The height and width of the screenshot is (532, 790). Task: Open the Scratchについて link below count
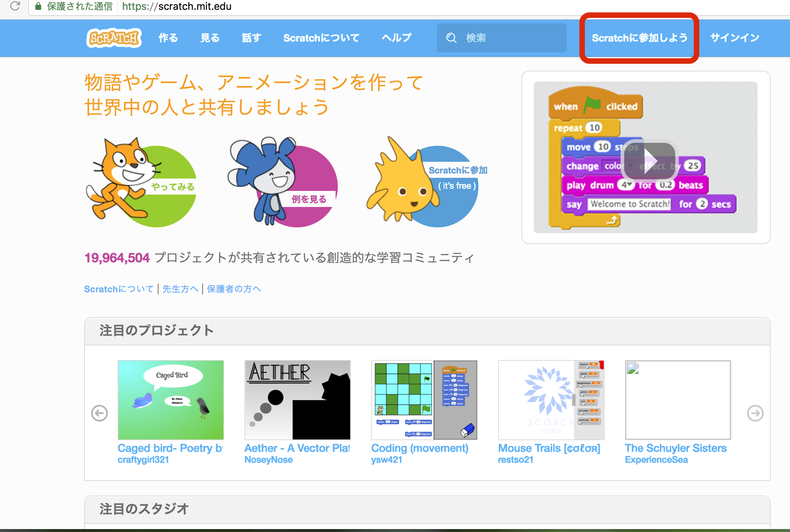119,289
